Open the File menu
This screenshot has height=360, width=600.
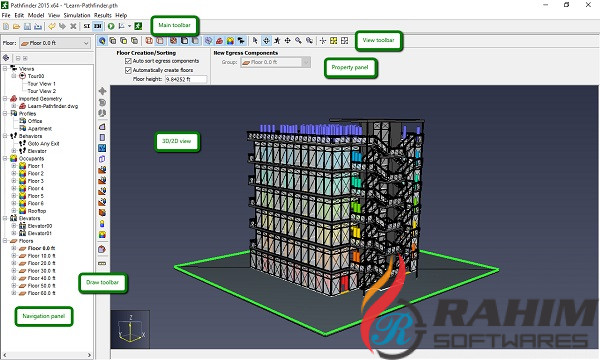point(6,15)
